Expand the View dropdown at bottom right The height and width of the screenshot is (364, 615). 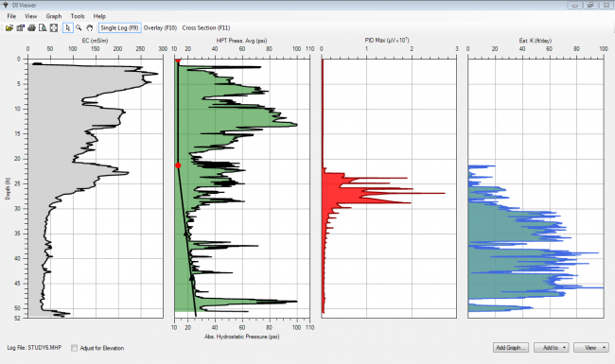591,348
